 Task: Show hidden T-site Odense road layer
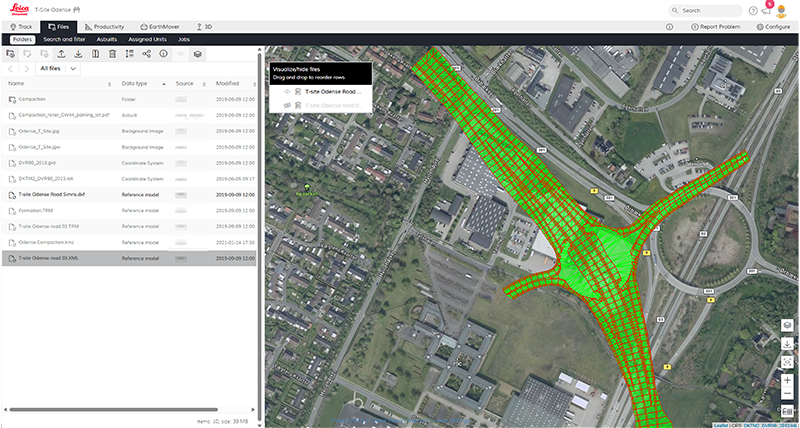click(x=287, y=105)
